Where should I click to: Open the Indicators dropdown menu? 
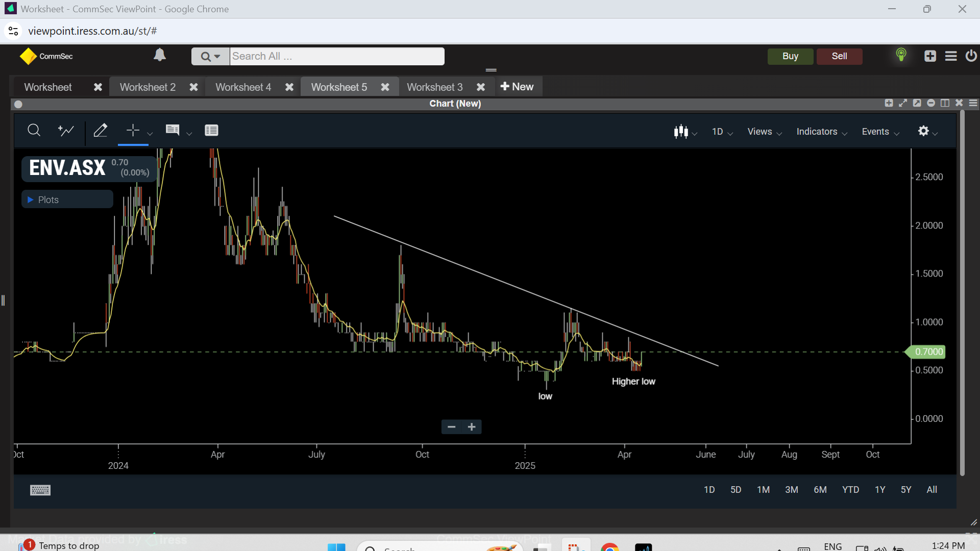[x=822, y=132]
